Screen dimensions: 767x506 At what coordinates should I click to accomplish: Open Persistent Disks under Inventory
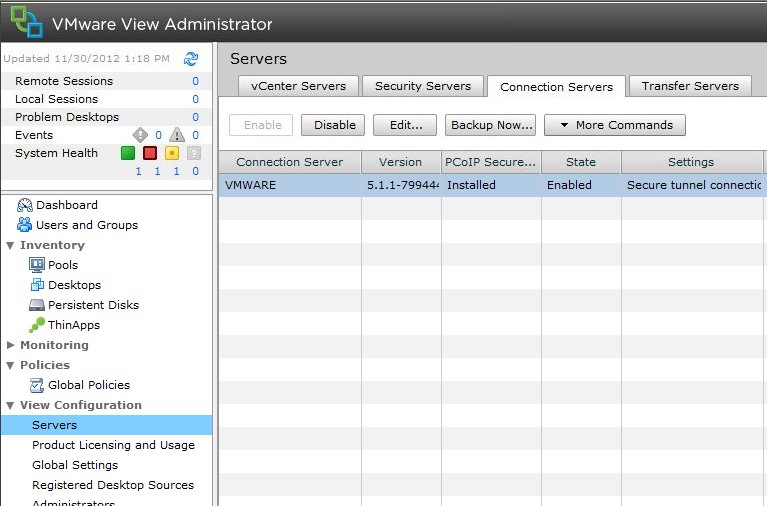(x=93, y=305)
